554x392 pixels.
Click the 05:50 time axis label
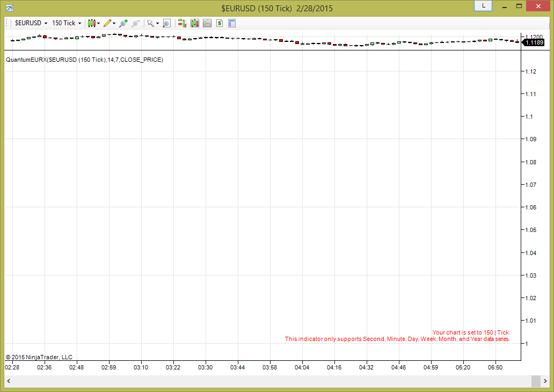tap(495, 367)
